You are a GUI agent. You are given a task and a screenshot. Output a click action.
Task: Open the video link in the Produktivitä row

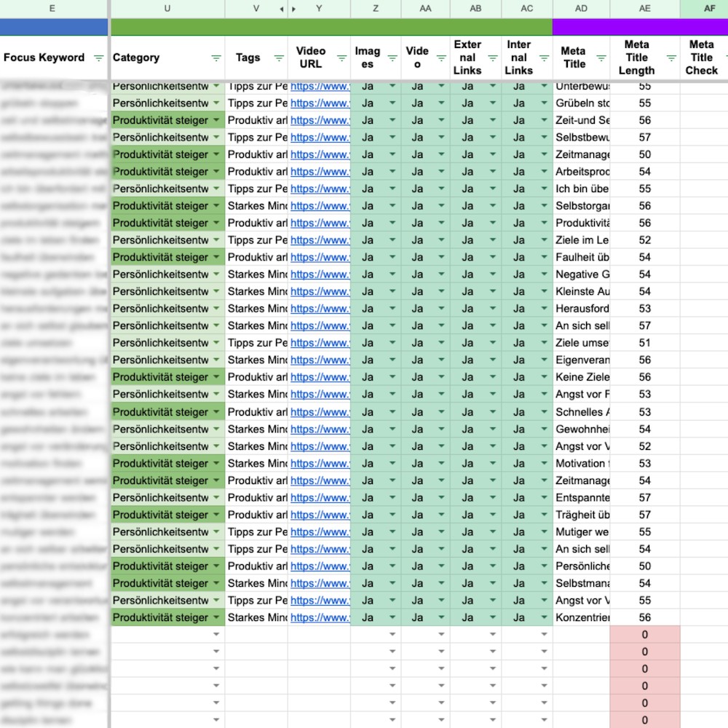coord(320,223)
